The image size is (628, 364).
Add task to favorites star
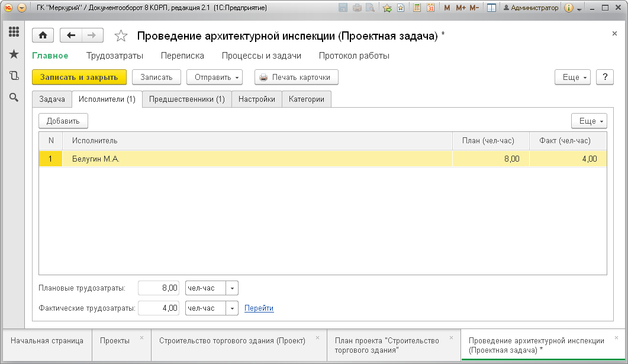point(121,36)
